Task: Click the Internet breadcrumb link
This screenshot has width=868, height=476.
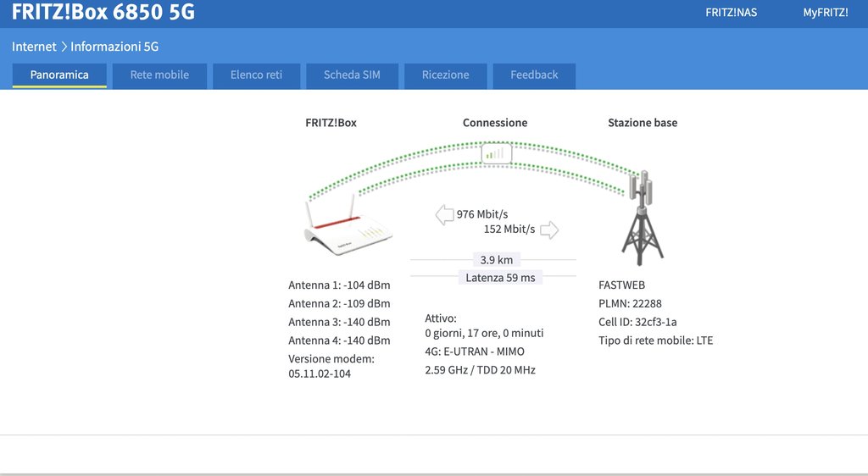Action: [x=34, y=47]
